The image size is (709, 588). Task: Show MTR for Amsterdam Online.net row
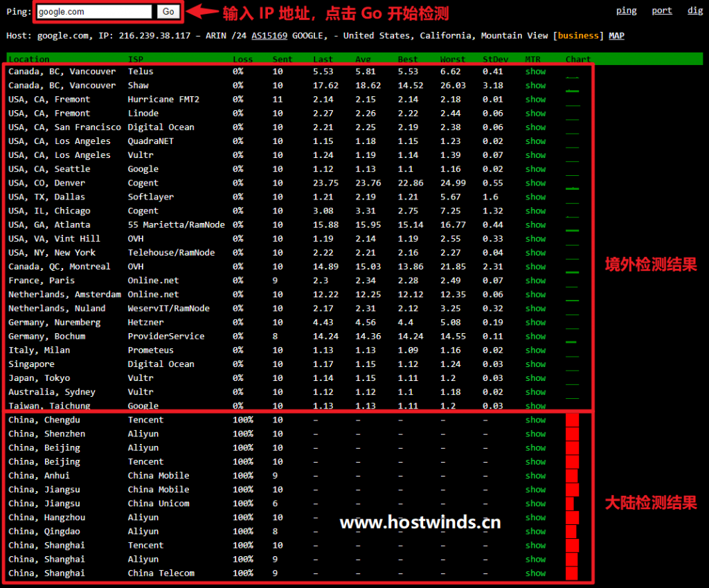pyautogui.click(x=535, y=294)
